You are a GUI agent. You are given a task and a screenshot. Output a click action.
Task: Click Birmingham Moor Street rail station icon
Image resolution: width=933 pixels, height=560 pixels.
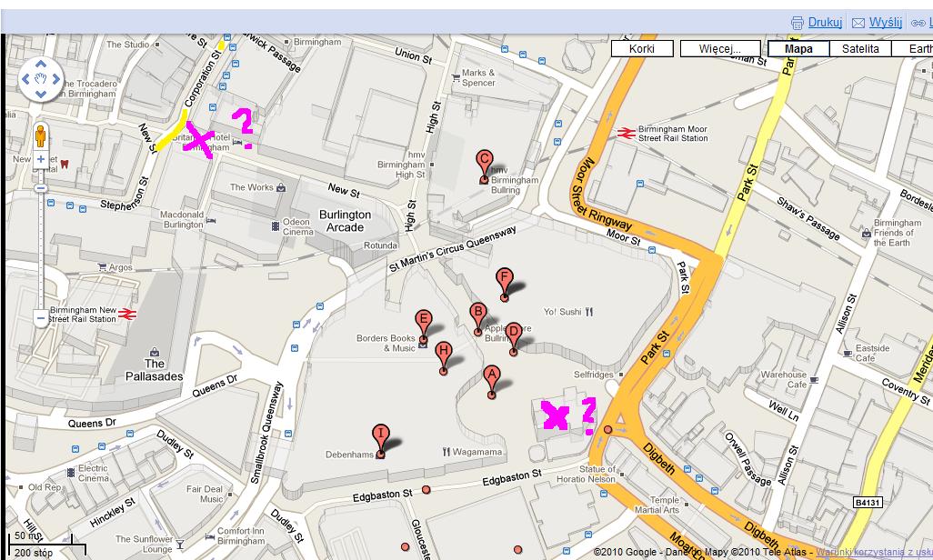[x=626, y=133]
